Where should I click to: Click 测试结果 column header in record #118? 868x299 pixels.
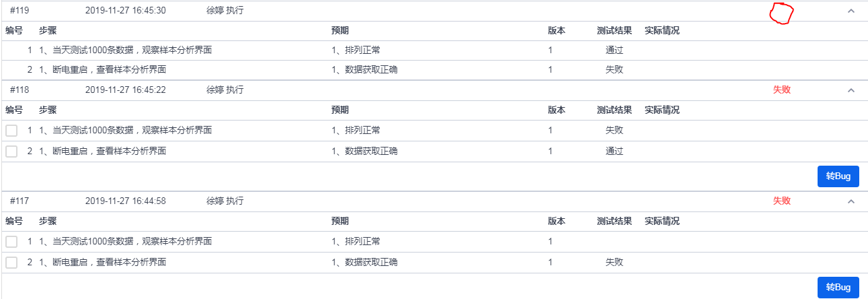[x=614, y=110]
